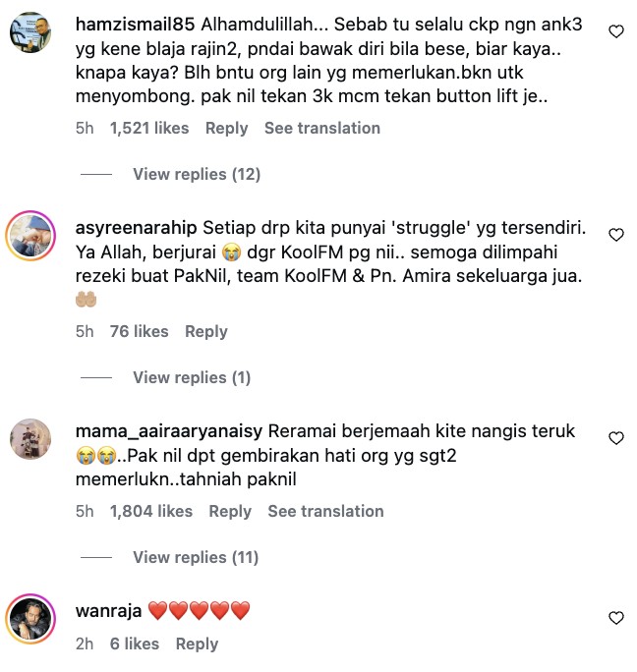Reply to wanraja's hearts comment
This screenshot has width=637, height=672.
coord(197,644)
